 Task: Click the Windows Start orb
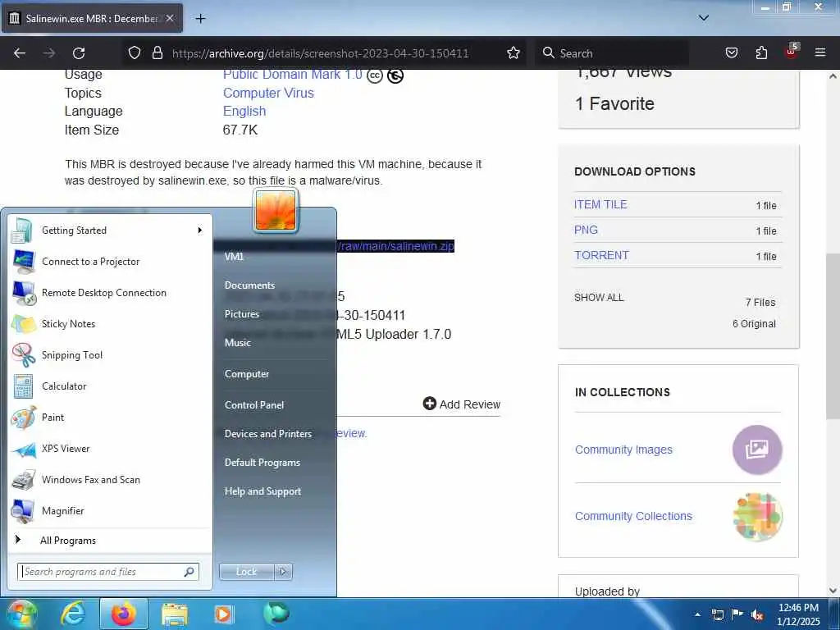point(21,614)
